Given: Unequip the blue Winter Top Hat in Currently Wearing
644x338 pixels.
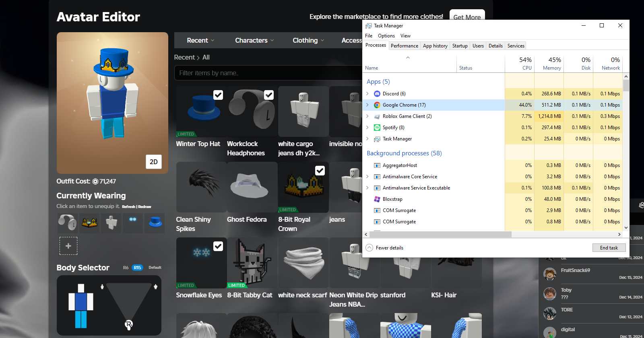Looking at the screenshot, I should pyautogui.click(x=155, y=223).
